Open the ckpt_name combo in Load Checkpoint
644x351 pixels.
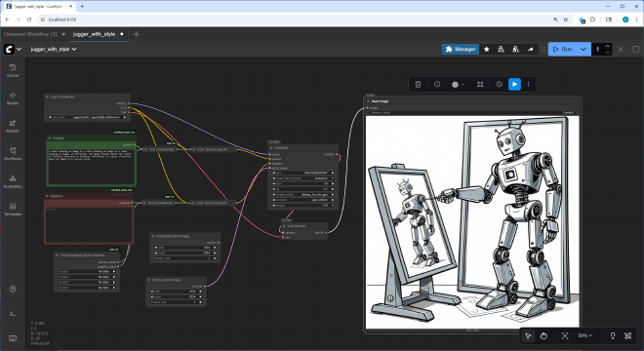[x=88, y=117]
